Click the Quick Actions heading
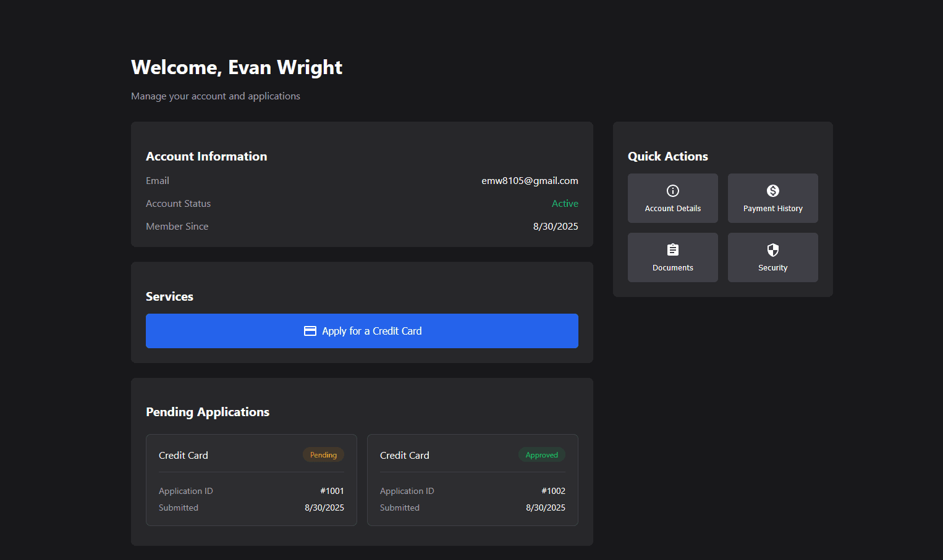 tap(668, 156)
